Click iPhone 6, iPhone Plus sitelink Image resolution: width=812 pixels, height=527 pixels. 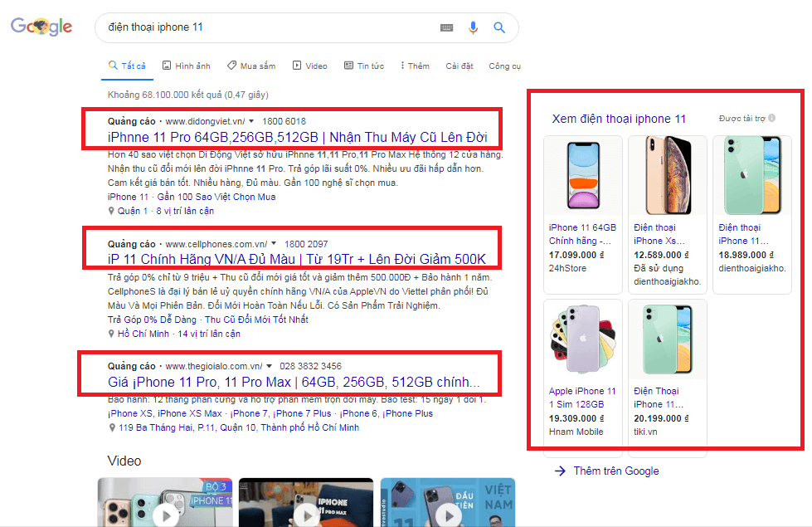click(387, 413)
